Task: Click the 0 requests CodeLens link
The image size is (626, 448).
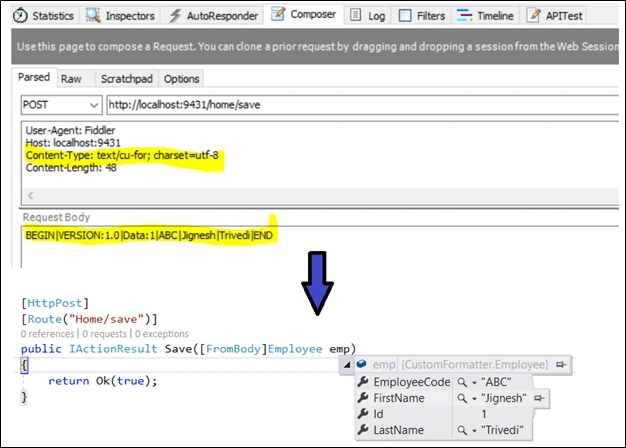Action: pyautogui.click(x=105, y=334)
